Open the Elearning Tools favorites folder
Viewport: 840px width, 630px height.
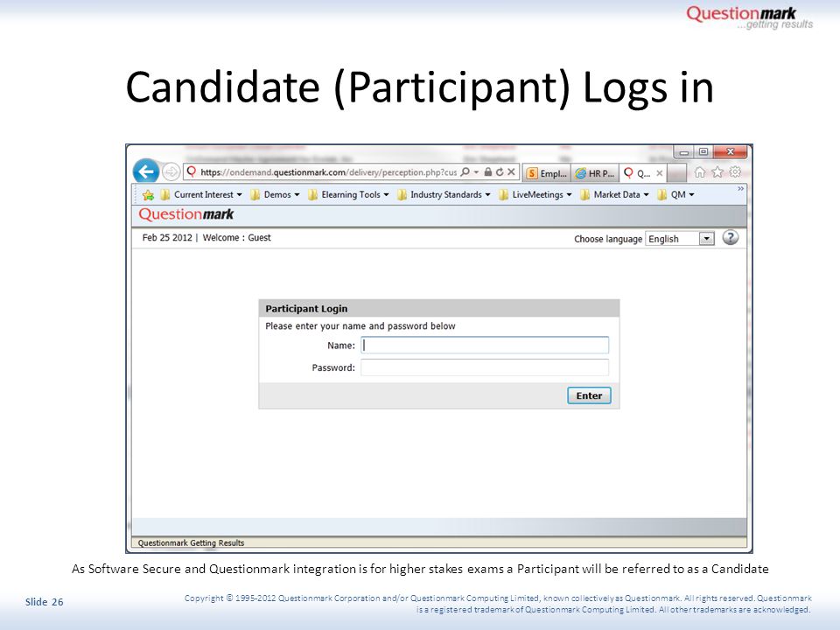click(x=349, y=195)
